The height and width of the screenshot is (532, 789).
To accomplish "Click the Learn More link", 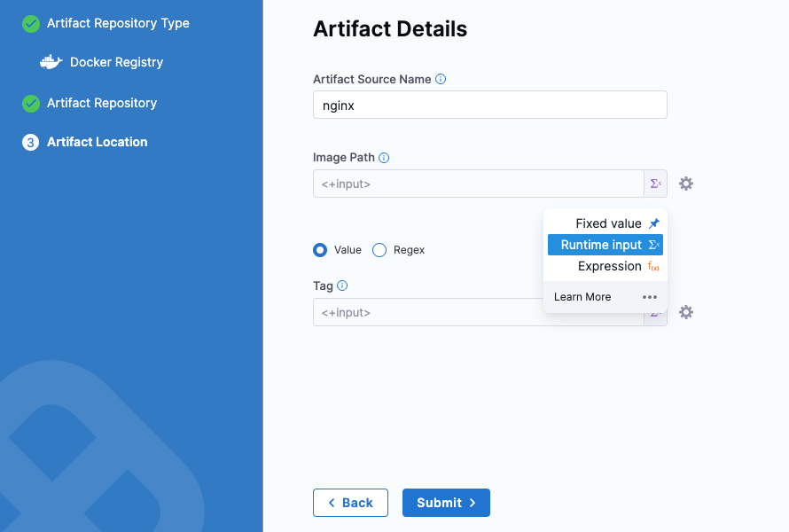I will click(582, 297).
